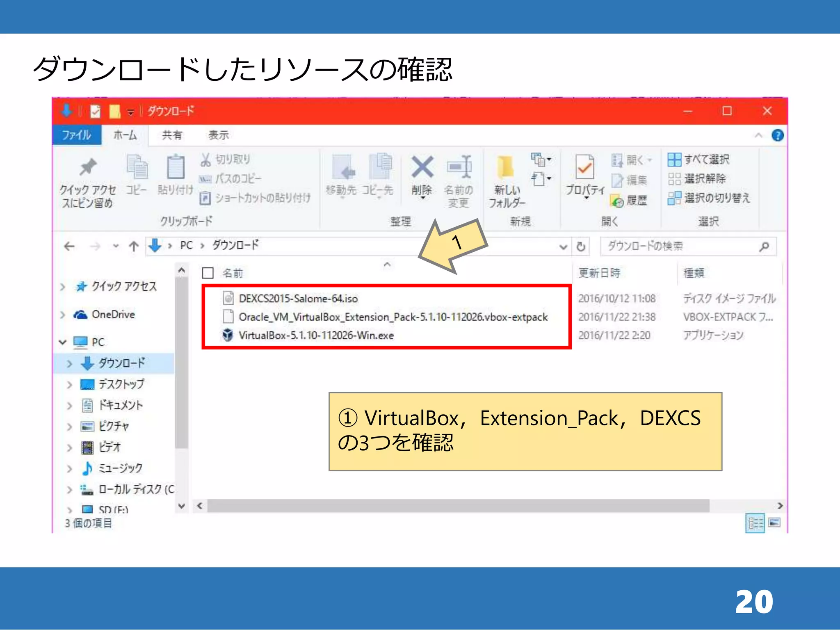Select the Oracle_VM_VirtualBox_Extension_Pack file
The image size is (840, 630).
pos(393,317)
